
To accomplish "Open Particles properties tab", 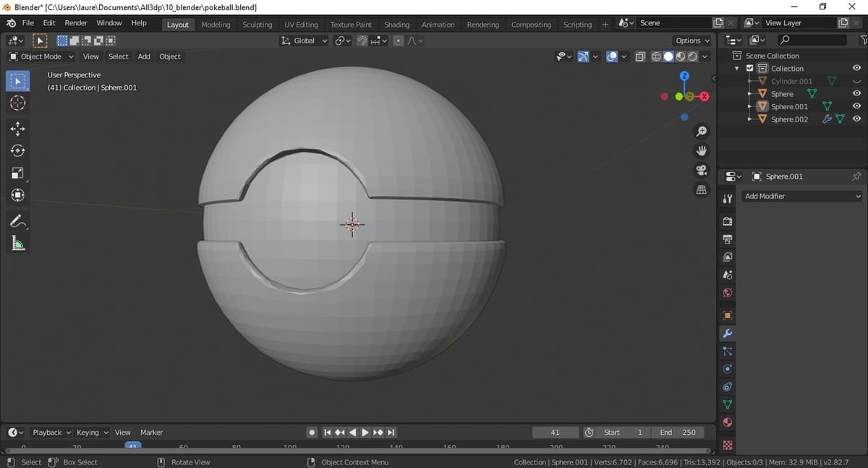I will coord(728,352).
